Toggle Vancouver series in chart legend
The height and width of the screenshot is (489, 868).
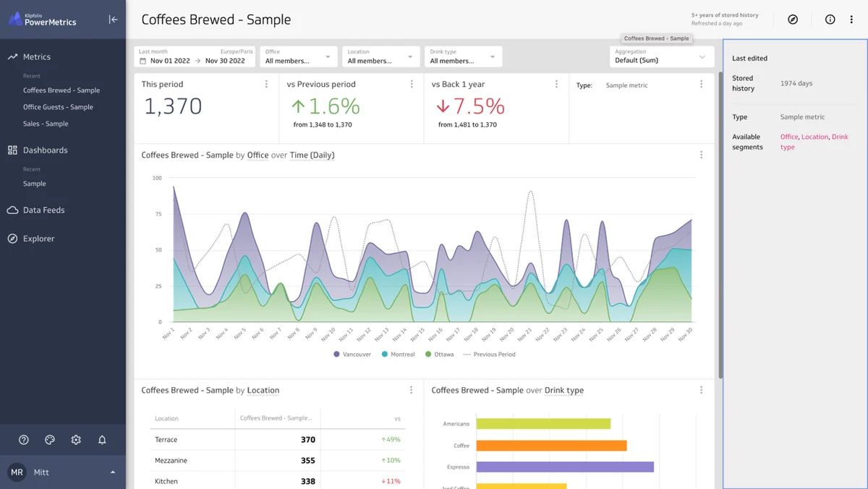point(352,354)
